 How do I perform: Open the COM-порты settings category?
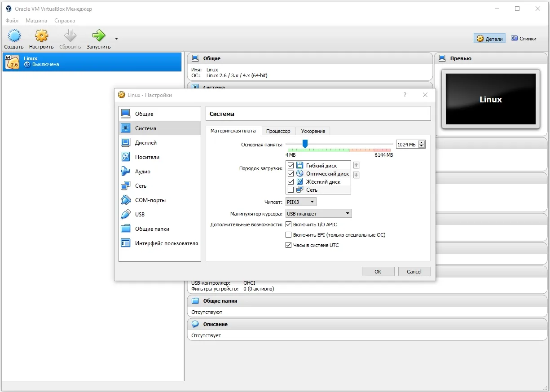[160, 200]
